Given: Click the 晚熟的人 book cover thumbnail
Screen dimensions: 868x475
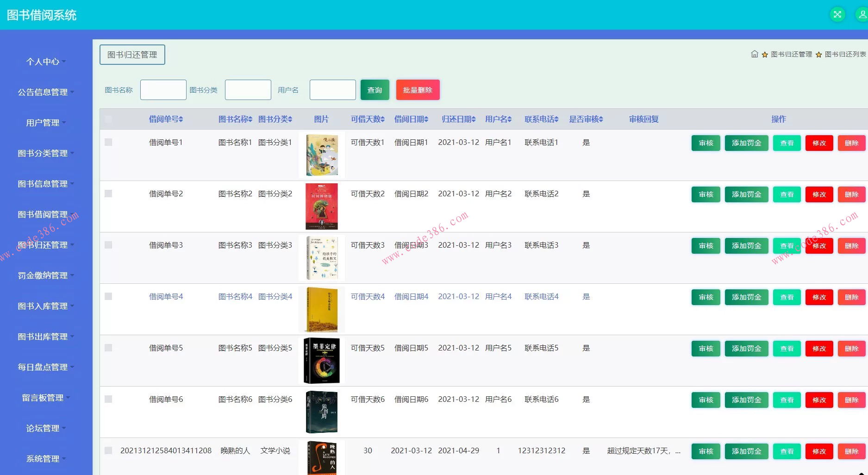Looking at the screenshot, I should pos(321,457).
